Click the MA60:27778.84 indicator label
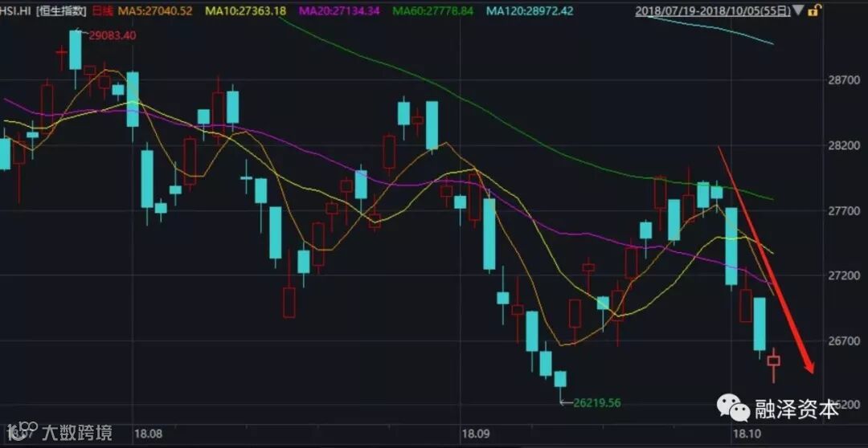Viewport: 868px width, 448px height. 434,11
